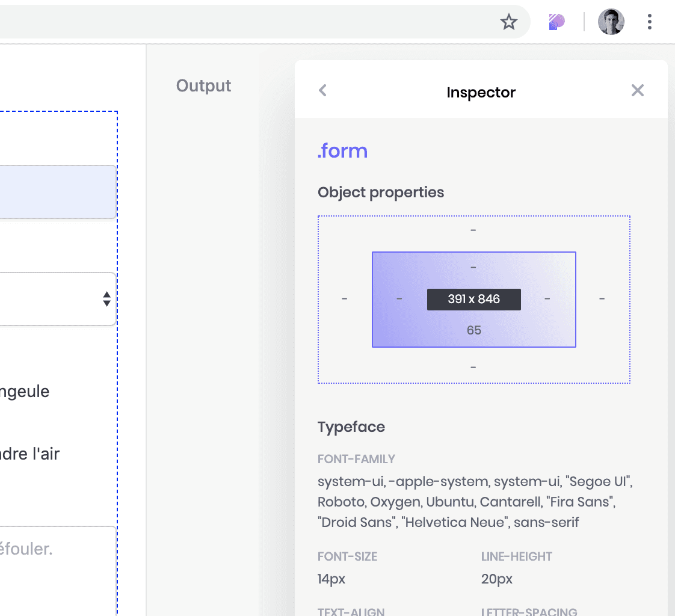
Task: Click the FONT-FAMILY label
Action: [x=356, y=459]
